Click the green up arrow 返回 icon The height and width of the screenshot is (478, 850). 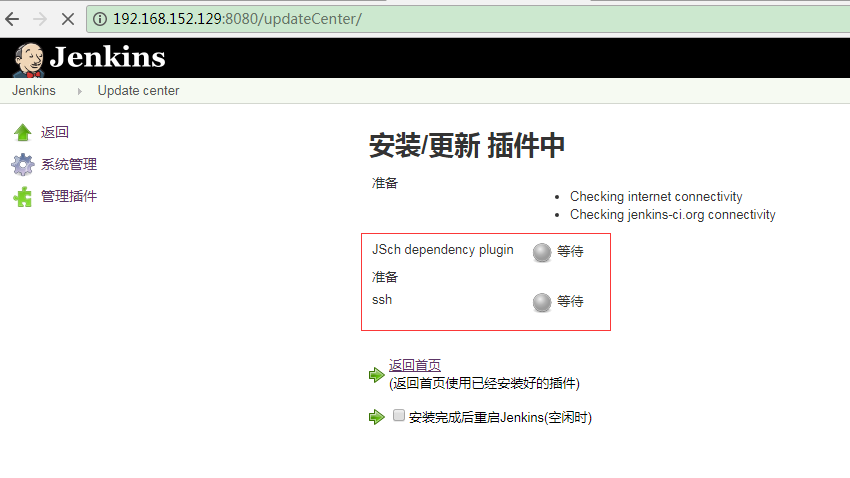pyautogui.click(x=23, y=132)
